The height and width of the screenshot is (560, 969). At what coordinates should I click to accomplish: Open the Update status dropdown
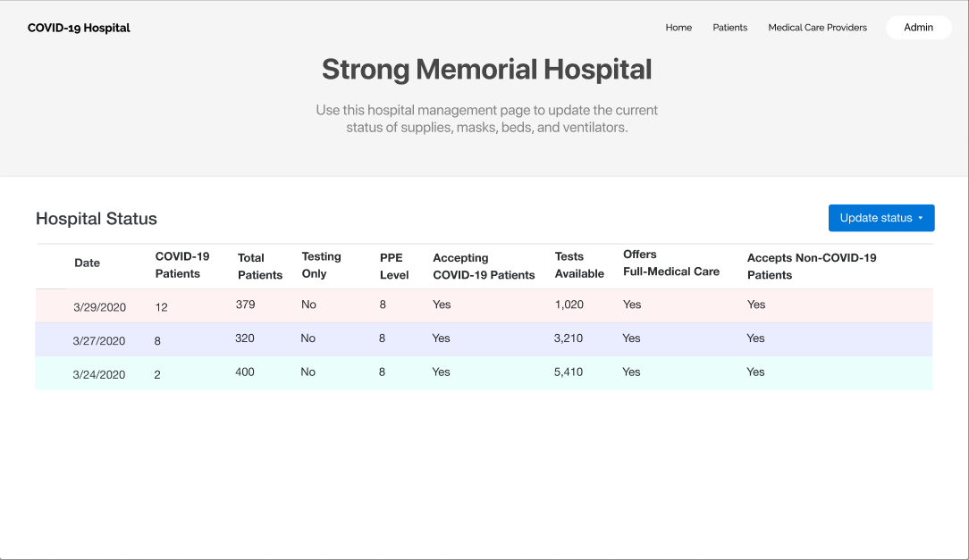(x=881, y=218)
